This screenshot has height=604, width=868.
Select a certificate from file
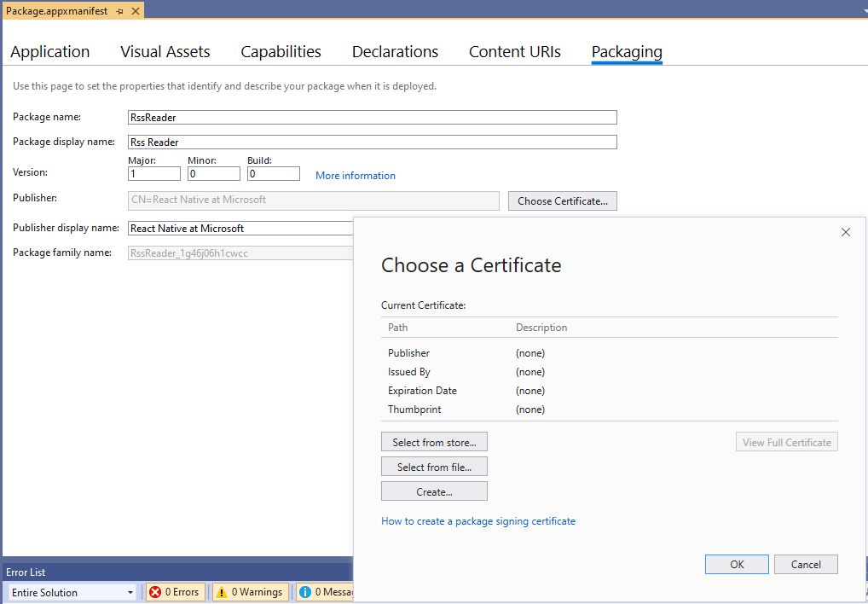pyautogui.click(x=434, y=466)
